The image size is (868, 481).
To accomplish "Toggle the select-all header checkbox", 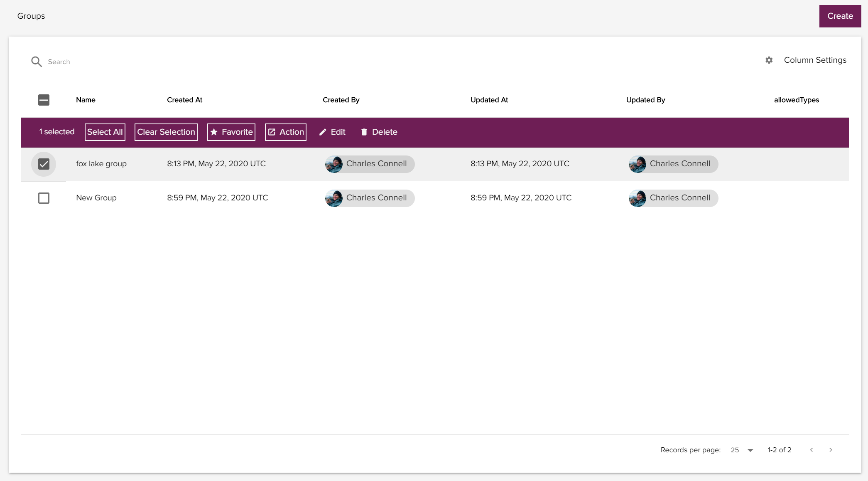I will pos(44,99).
